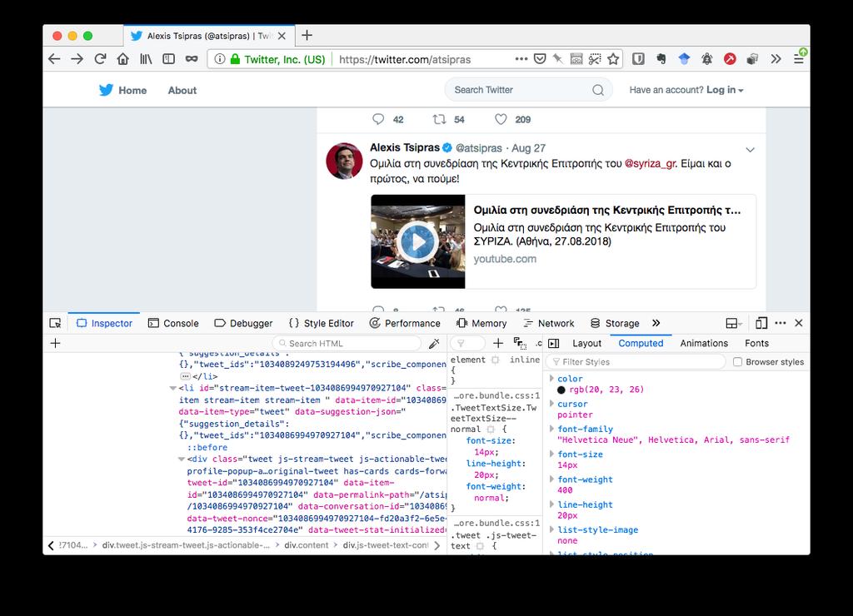Switch to the Fonts tab

coord(756,343)
